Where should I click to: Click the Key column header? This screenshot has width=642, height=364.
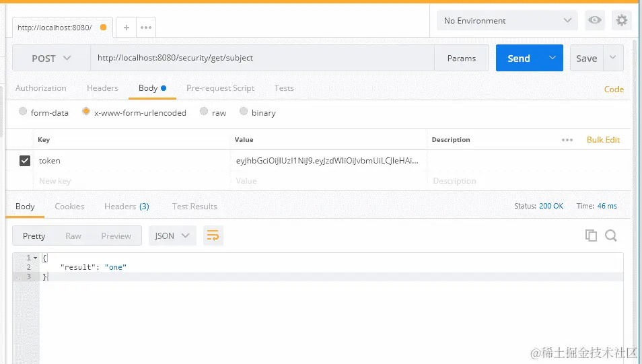[44, 140]
